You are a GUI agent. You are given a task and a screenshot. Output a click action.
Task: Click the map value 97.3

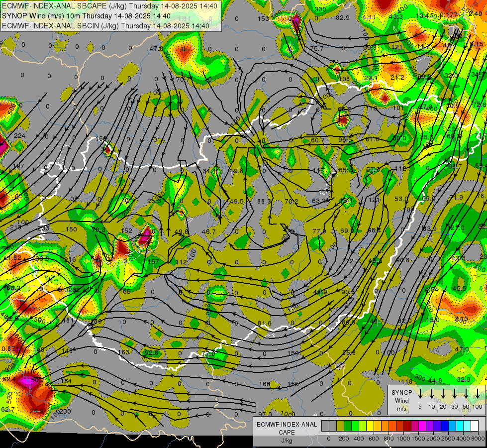265,415
